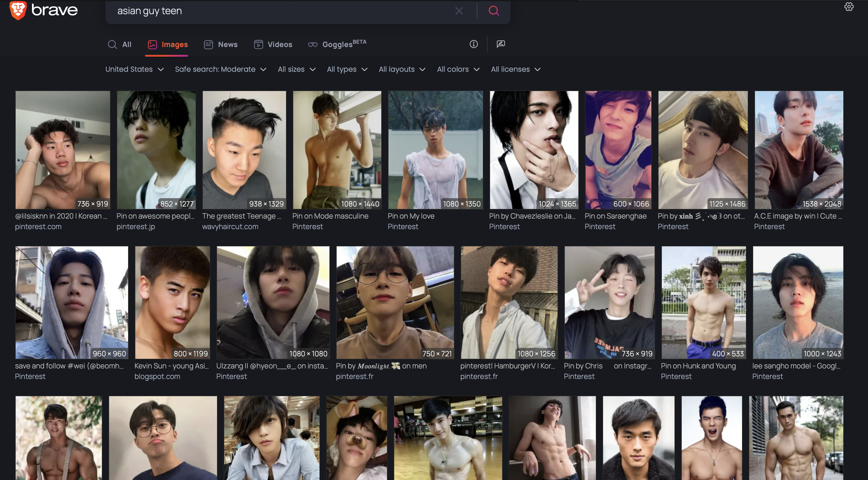Open the News tab
The image size is (868, 480).
[x=221, y=45]
